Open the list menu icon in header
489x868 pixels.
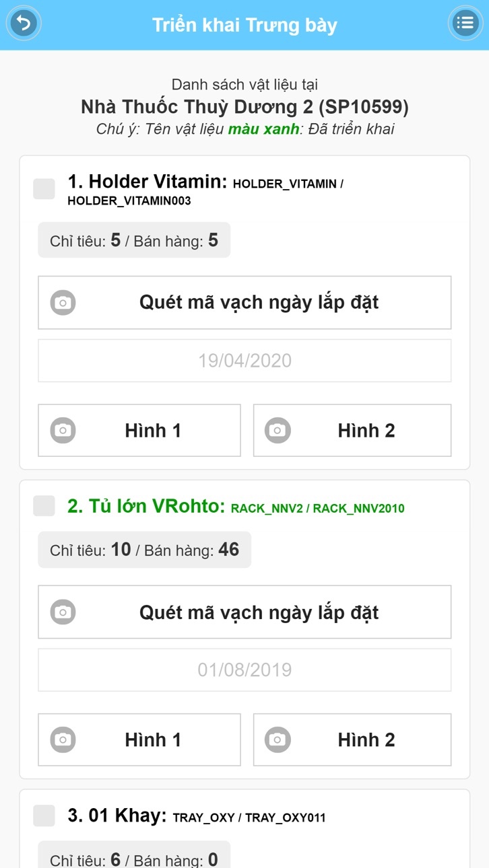[x=465, y=24]
